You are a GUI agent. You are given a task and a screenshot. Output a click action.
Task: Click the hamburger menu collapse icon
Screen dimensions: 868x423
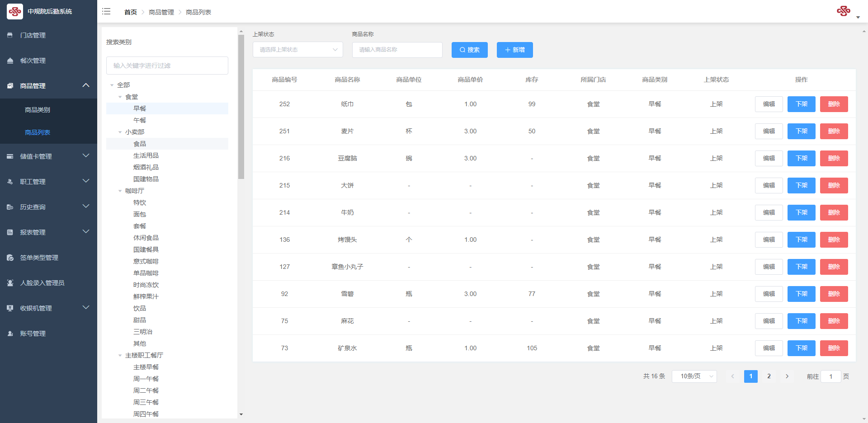(x=106, y=11)
